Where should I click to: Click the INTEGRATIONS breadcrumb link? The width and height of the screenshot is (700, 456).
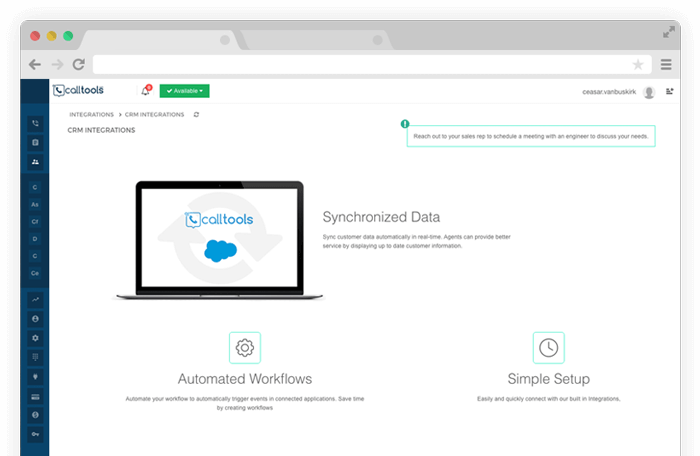coord(92,115)
